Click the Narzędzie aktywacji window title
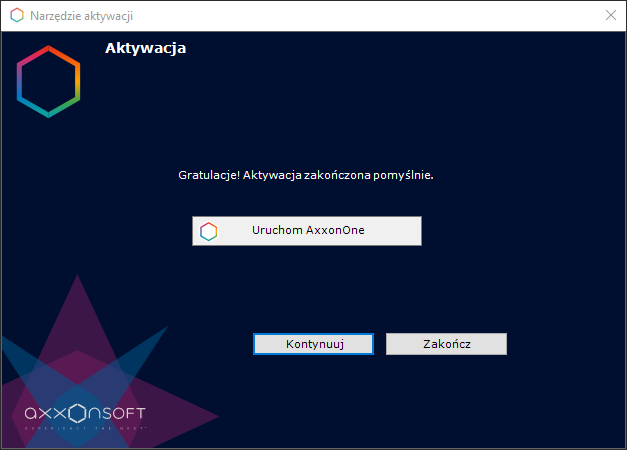Screen dimensions: 627x450 pos(82,16)
